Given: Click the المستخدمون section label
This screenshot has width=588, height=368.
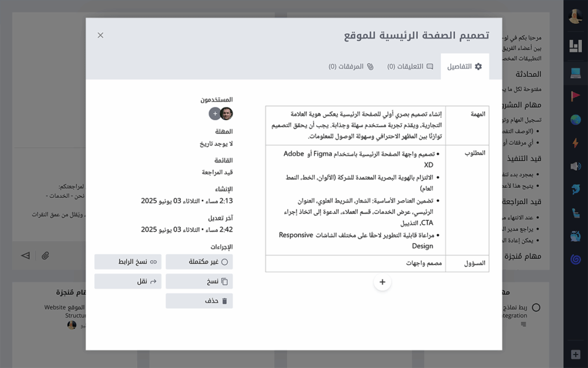Looking at the screenshot, I should (x=216, y=100).
